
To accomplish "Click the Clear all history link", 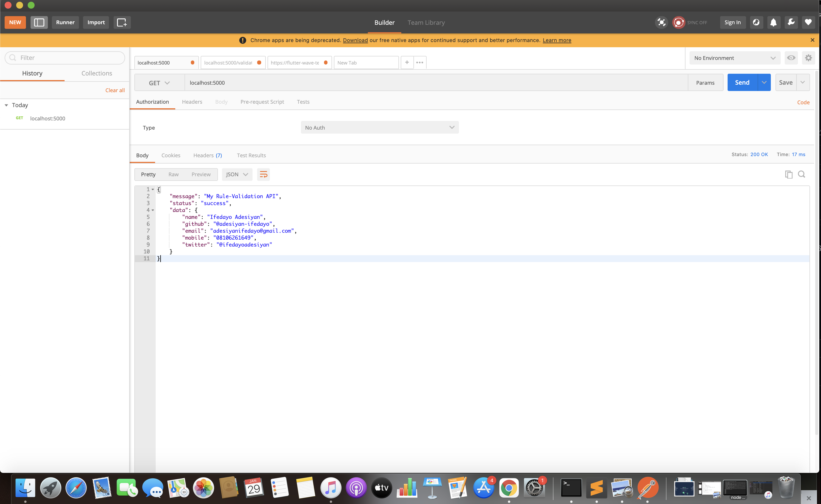I will coord(115,90).
